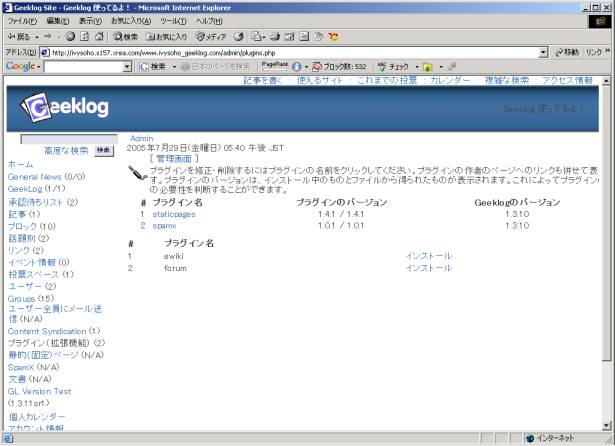The height and width of the screenshot is (446, 615).
Task: Click the spamx plugin link
Action: 164,226
